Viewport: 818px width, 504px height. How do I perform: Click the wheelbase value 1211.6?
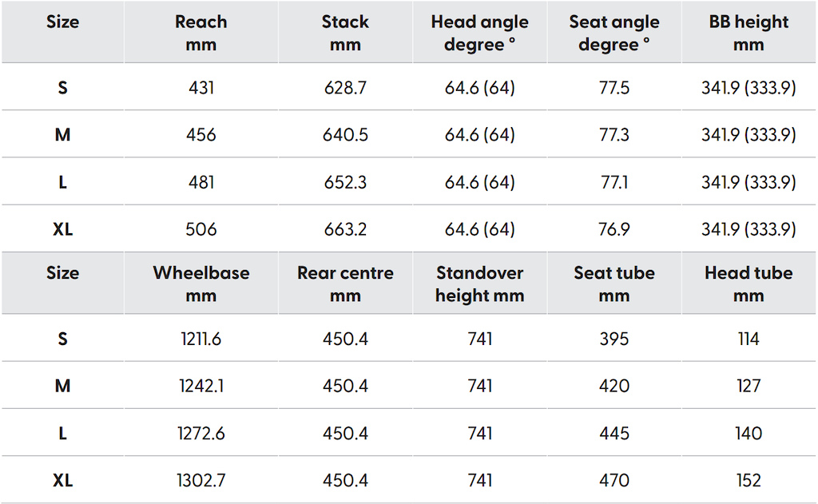click(x=201, y=339)
